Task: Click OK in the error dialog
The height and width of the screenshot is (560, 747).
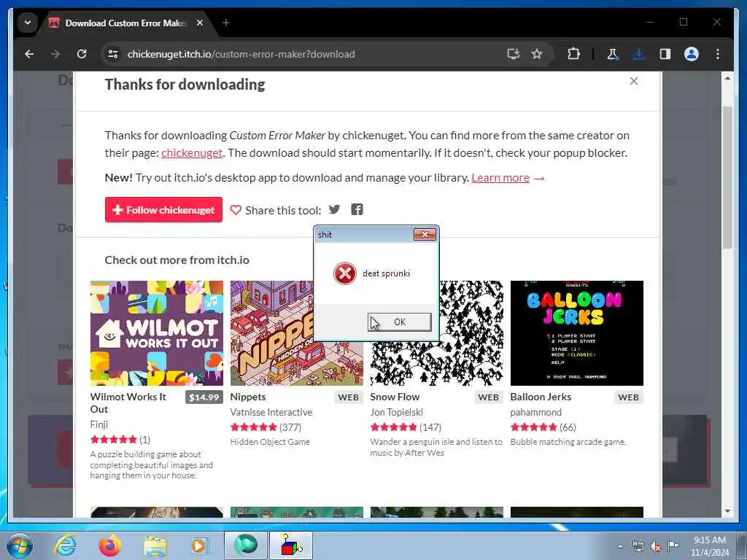Action: [399, 322]
